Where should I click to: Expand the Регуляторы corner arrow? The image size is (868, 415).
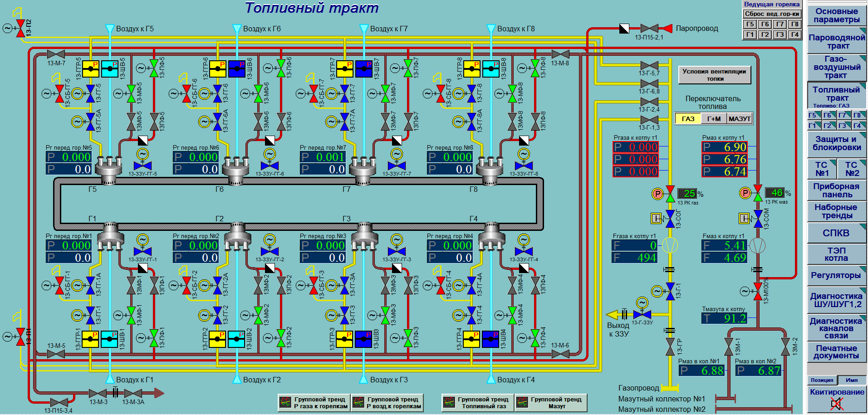tap(862, 269)
